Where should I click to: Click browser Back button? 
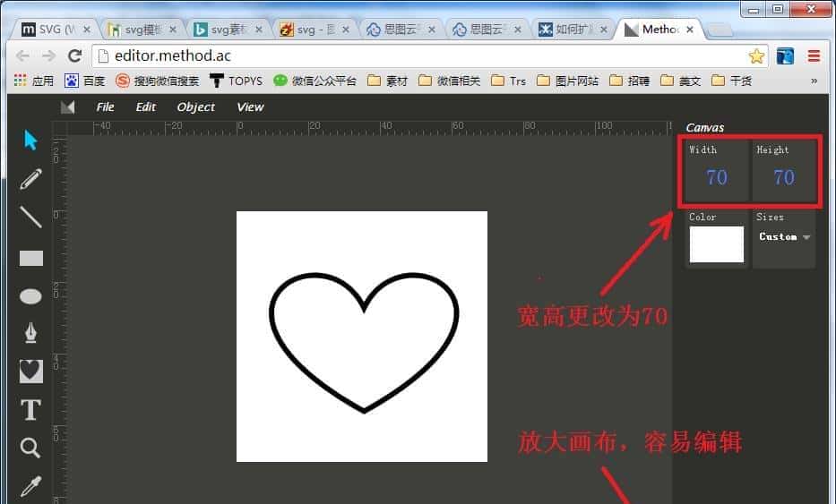click(x=22, y=56)
